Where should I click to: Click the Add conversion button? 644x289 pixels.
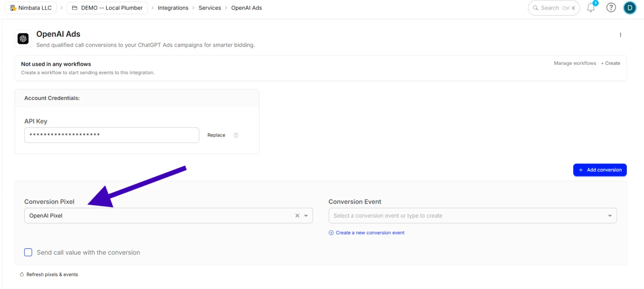tap(600, 170)
